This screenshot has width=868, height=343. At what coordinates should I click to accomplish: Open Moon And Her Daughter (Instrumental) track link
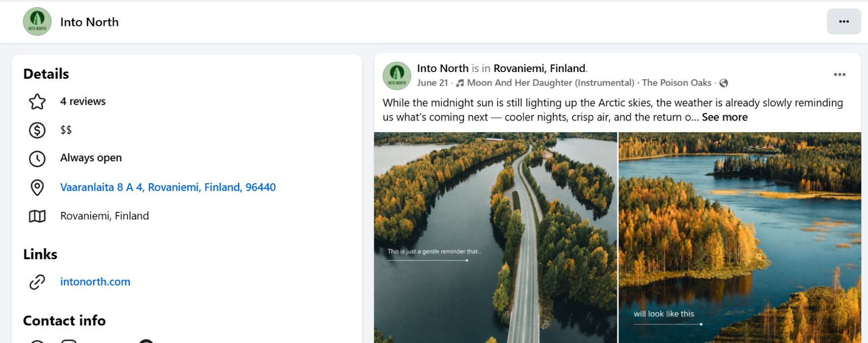pos(550,83)
